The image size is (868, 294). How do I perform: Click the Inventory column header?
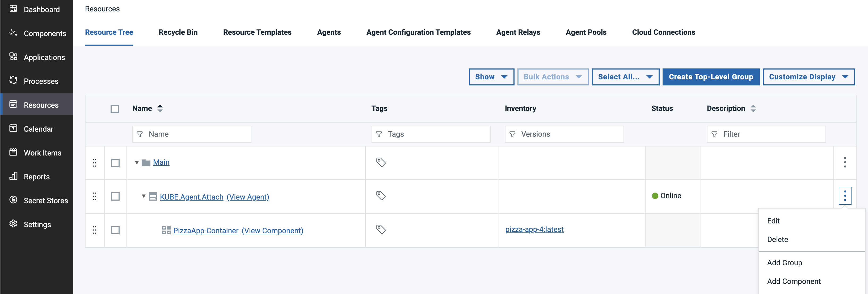pos(520,108)
